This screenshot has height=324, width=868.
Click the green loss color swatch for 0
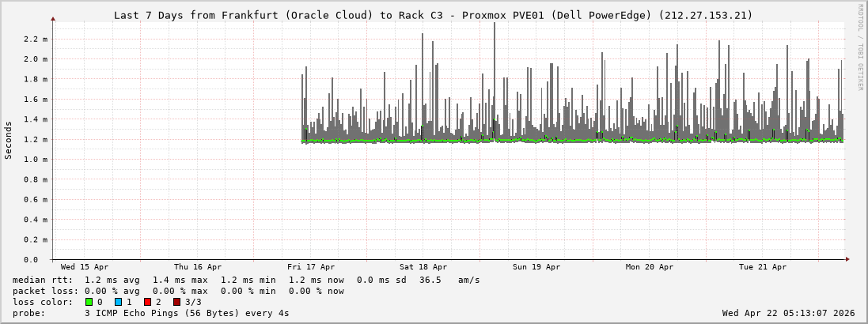[89, 302]
